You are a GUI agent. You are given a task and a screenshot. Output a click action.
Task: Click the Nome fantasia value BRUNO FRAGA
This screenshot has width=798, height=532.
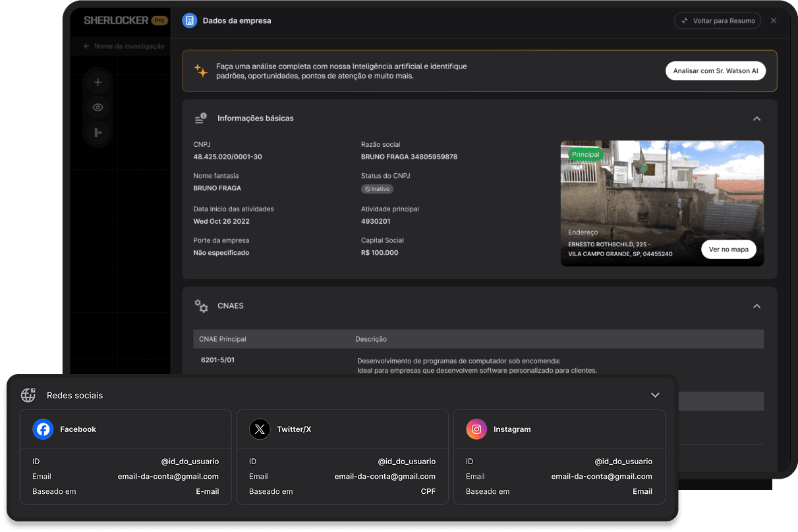coord(217,188)
